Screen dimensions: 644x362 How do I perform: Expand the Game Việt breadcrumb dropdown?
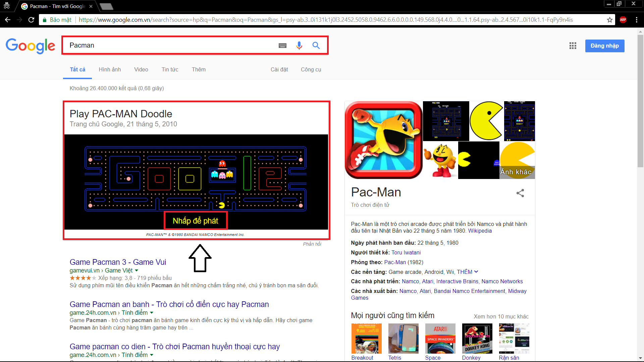click(x=137, y=270)
